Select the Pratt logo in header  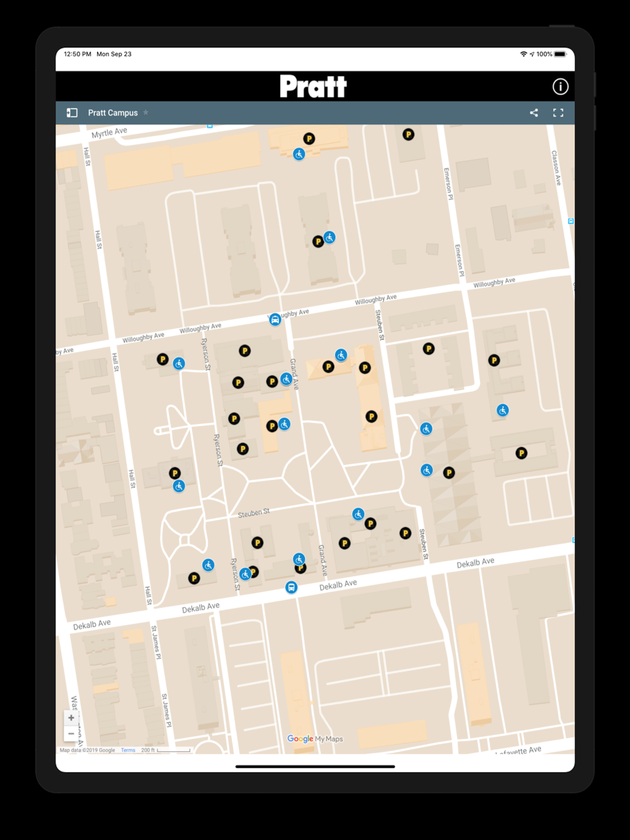tap(313, 86)
